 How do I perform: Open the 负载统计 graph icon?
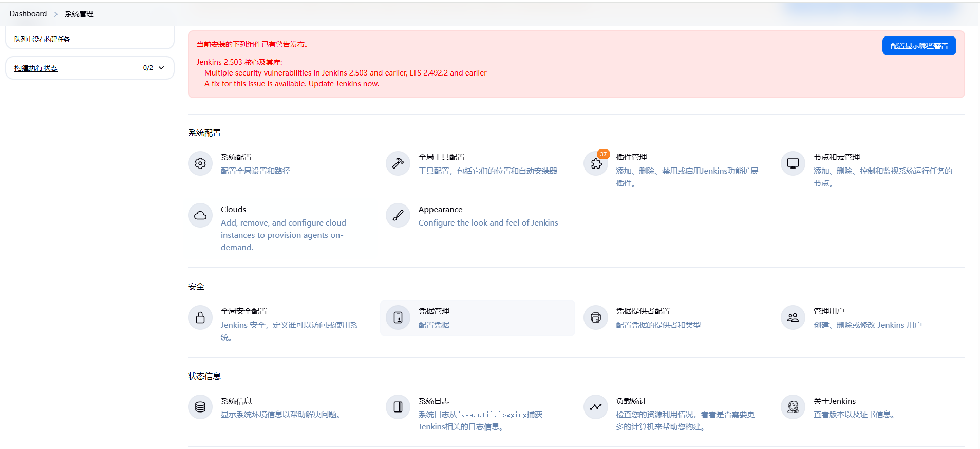coord(596,407)
